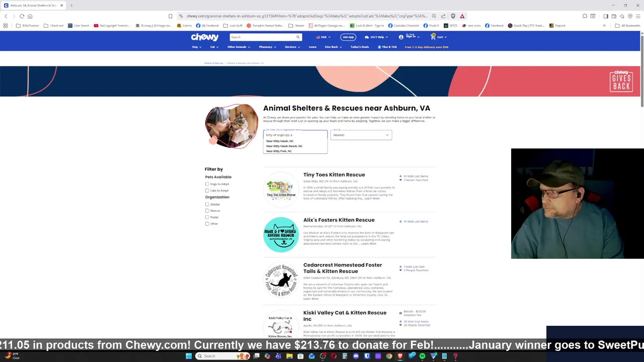Click Learn More under Alix's Fosters description
This screenshot has height=362, width=644.
point(368,244)
